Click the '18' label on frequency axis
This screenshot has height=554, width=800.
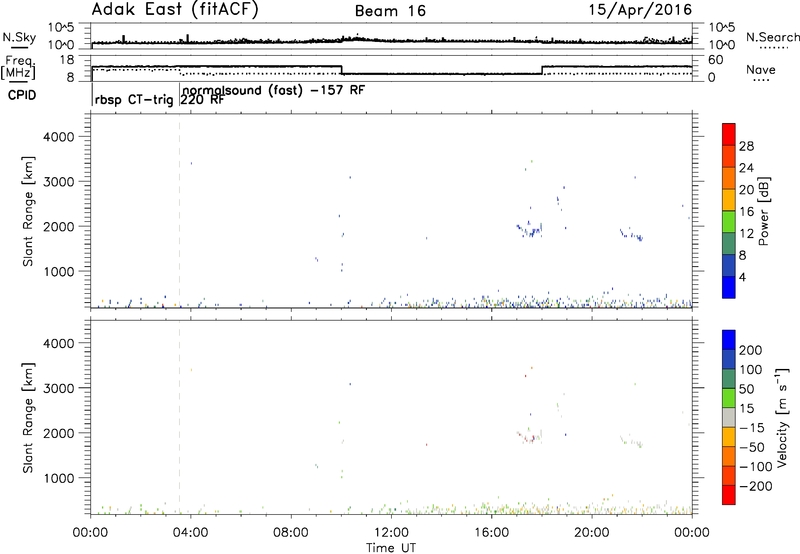coord(67,60)
